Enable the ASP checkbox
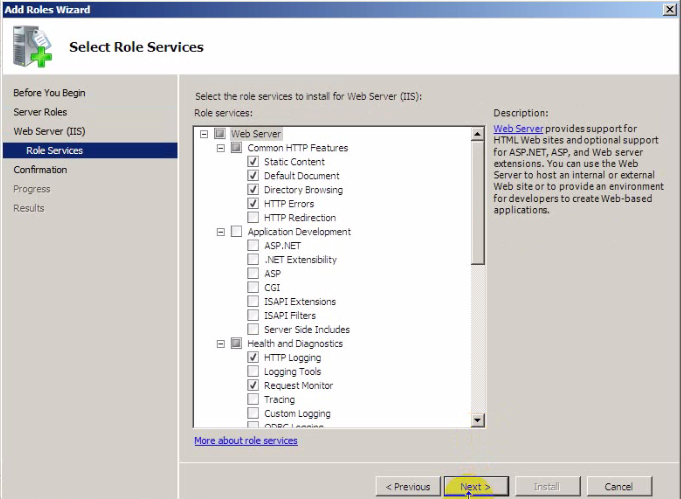Image resolution: width=681 pixels, height=499 pixels. 253,273
